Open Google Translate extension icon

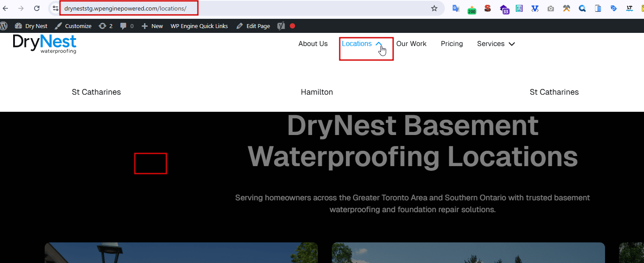(x=456, y=8)
